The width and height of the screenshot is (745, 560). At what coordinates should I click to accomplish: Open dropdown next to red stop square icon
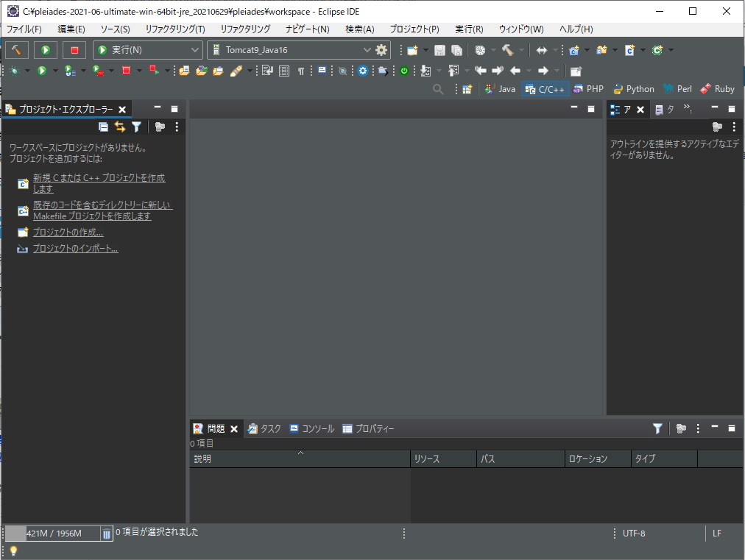[x=139, y=71]
